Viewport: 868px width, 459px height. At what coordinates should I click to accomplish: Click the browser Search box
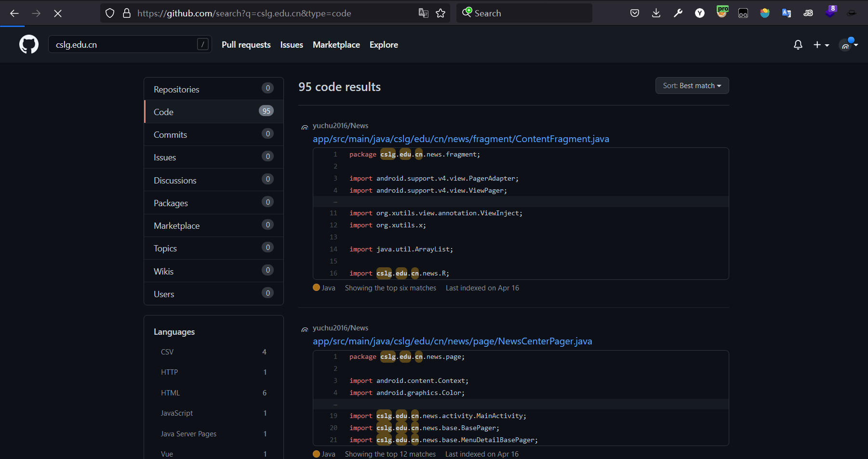(524, 13)
